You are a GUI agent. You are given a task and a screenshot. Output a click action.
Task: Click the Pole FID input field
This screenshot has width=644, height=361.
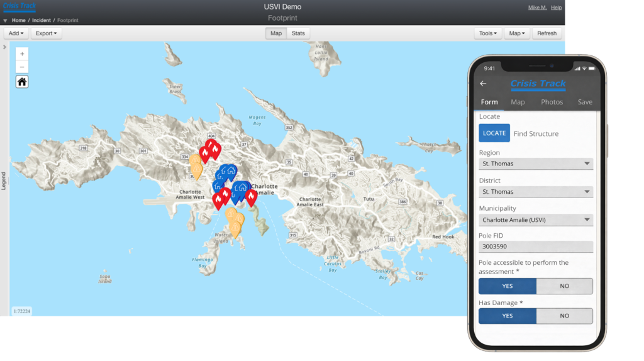[x=536, y=247]
